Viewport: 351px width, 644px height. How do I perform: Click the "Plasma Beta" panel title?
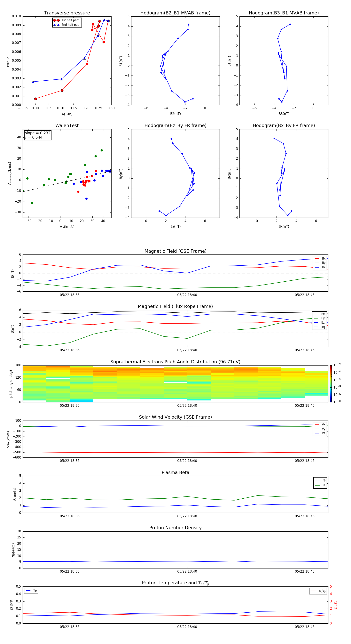pos(175,472)
